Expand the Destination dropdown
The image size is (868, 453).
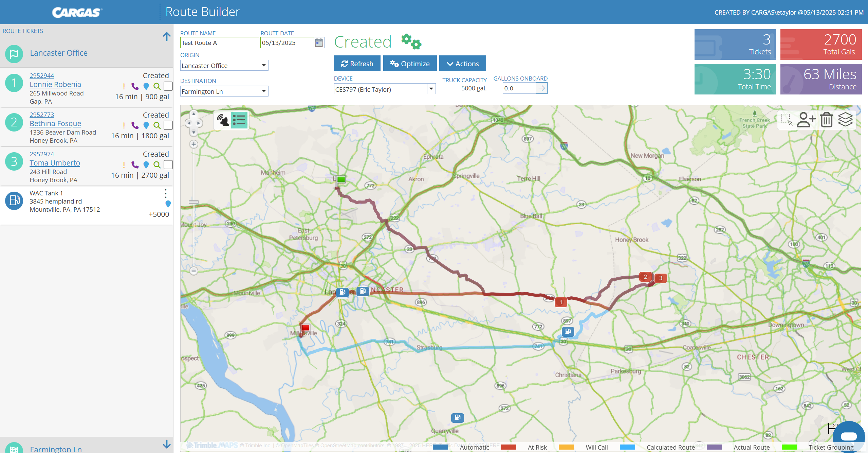264,91
